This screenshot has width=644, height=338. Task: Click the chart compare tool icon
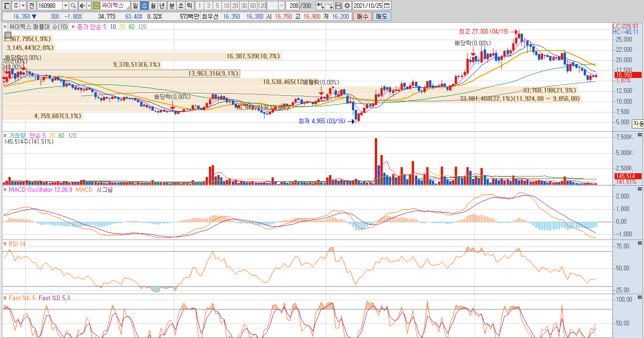click(x=321, y=6)
